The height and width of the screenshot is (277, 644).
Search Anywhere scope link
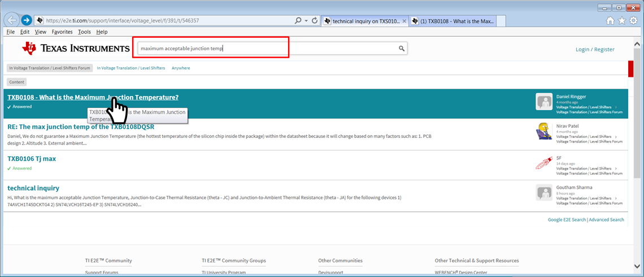tap(181, 68)
